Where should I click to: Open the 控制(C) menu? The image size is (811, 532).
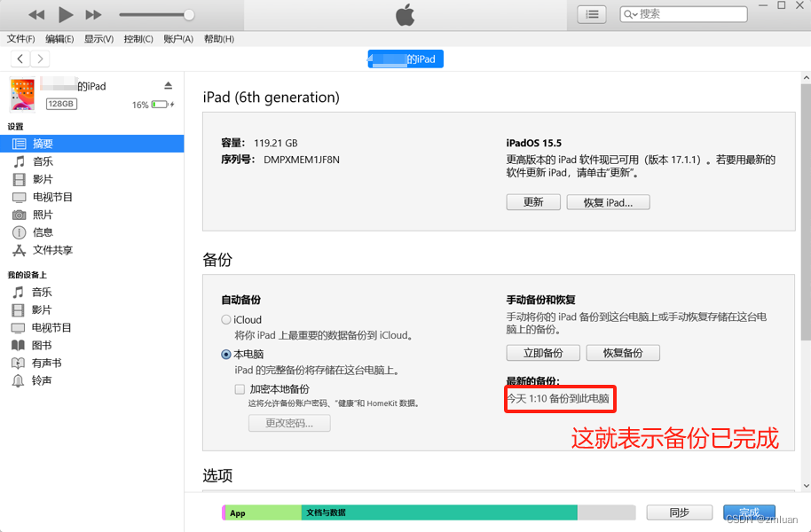(138, 39)
